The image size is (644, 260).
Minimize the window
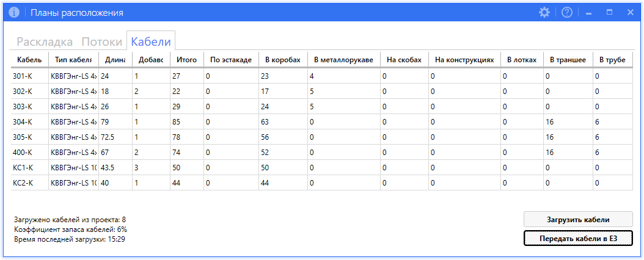click(588, 12)
